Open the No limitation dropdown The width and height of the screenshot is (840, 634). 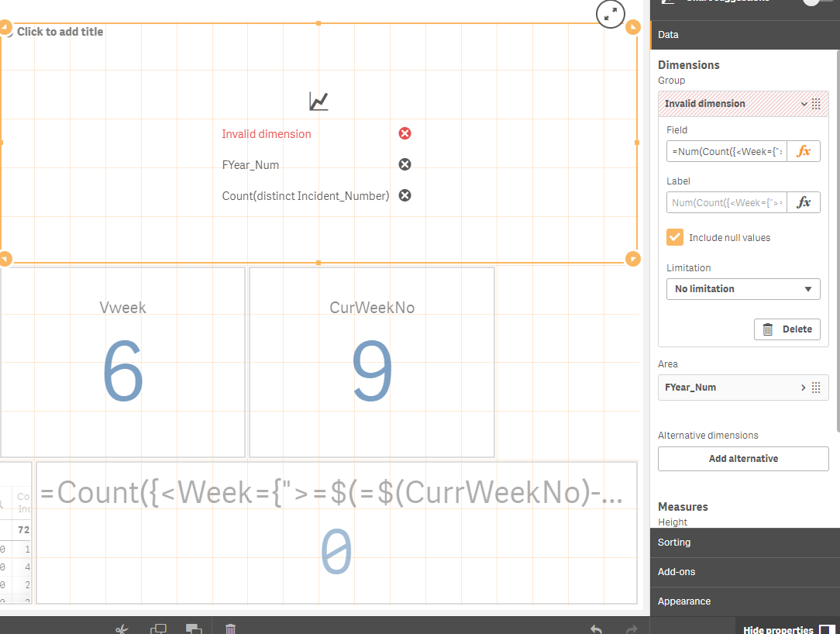tap(743, 289)
